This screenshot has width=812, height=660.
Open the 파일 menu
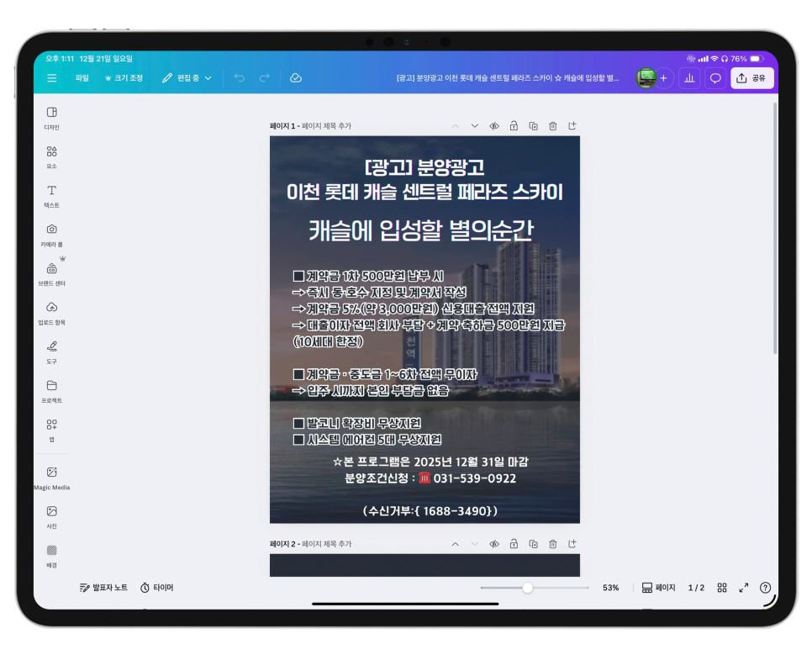click(82, 77)
